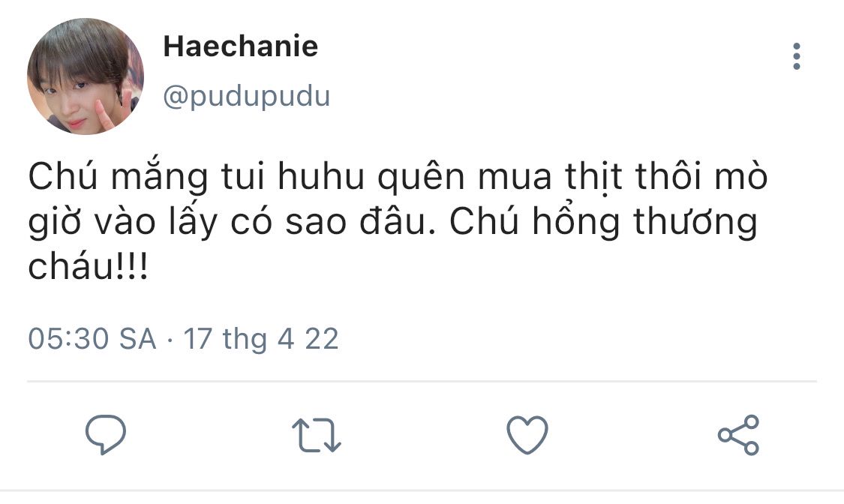
Task: Like the tweet with heart icon
Action: [x=527, y=435]
